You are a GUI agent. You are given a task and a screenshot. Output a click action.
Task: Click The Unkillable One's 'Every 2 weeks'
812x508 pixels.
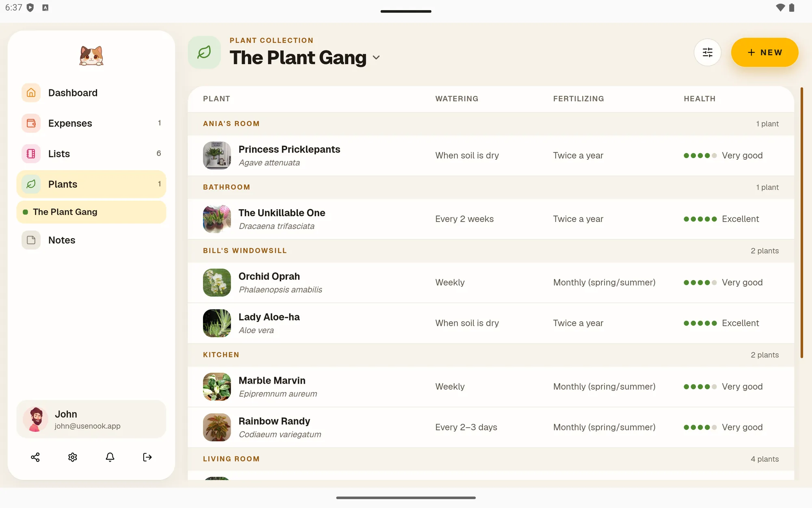point(464,219)
